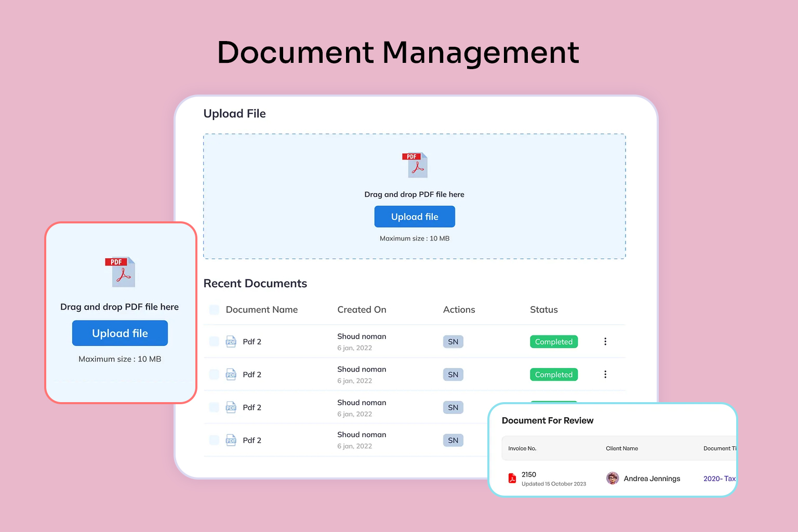This screenshot has width=798, height=532.
Task: Click Andrea Jennings' avatar picture
Action: [x=613, y=478]
